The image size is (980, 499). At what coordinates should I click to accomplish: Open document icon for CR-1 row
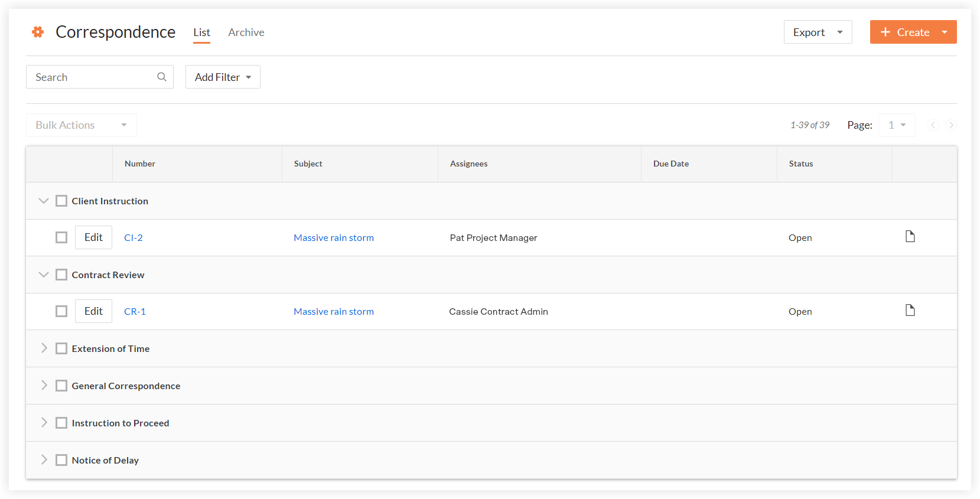pos(910,311)
